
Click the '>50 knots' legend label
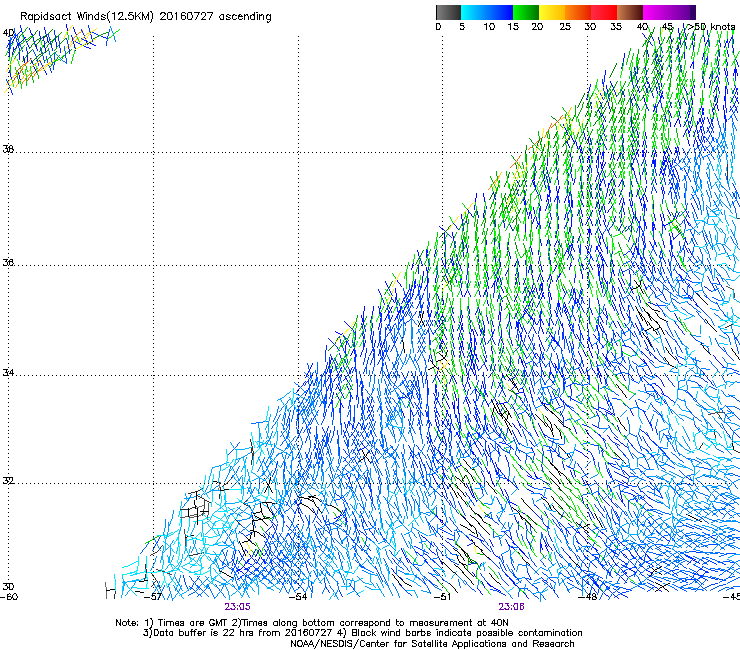[711, 27]
